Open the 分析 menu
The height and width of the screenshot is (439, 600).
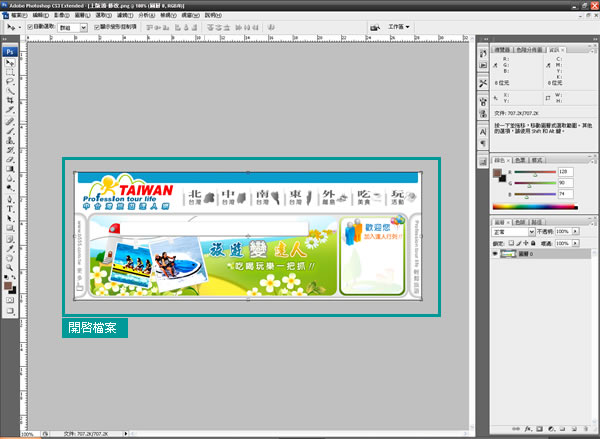pos(147,15)
